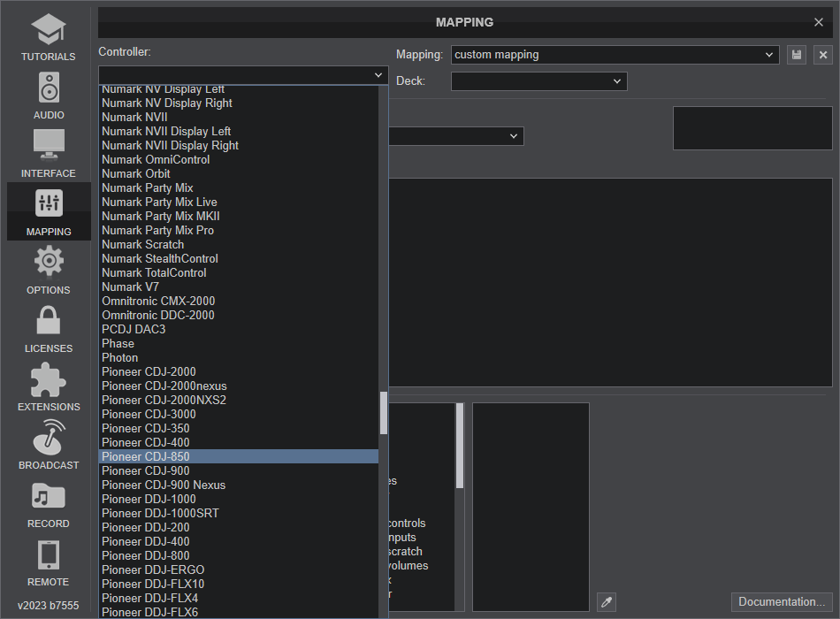
Task: Choose Pioneer CDJ-900 Nexus
Action: 239,485
